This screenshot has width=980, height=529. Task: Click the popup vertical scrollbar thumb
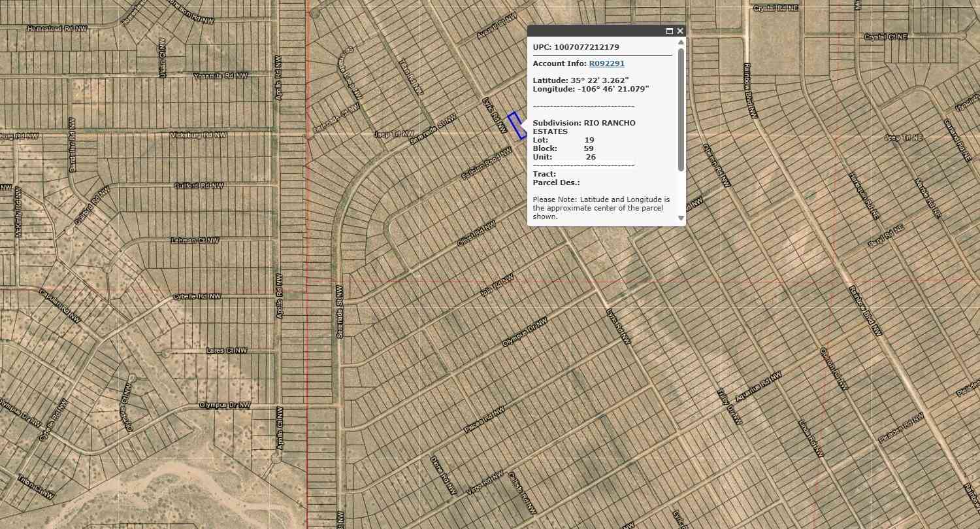(x=681, y=109)
